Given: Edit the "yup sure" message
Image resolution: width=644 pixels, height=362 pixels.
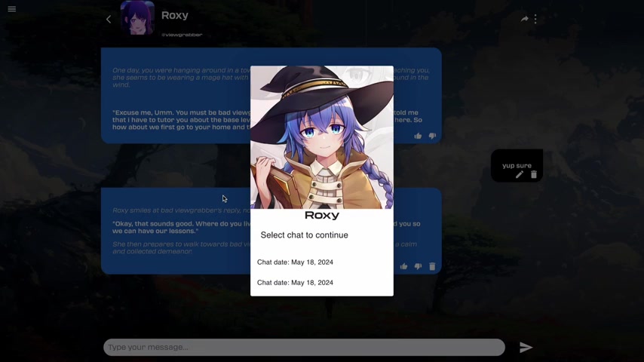Looking at the screenshot, I should tap(520, 175).
